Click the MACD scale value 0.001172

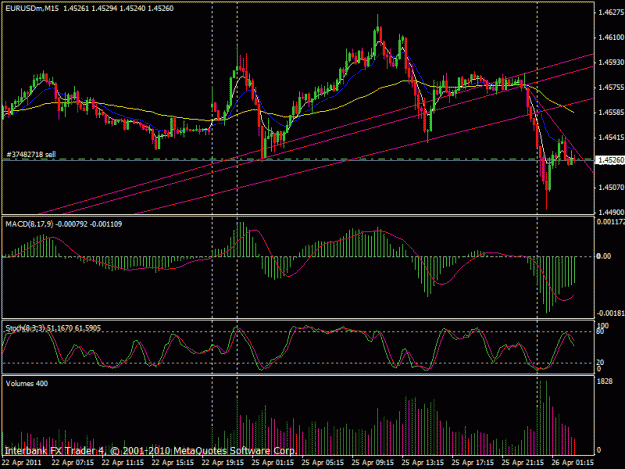610,222
